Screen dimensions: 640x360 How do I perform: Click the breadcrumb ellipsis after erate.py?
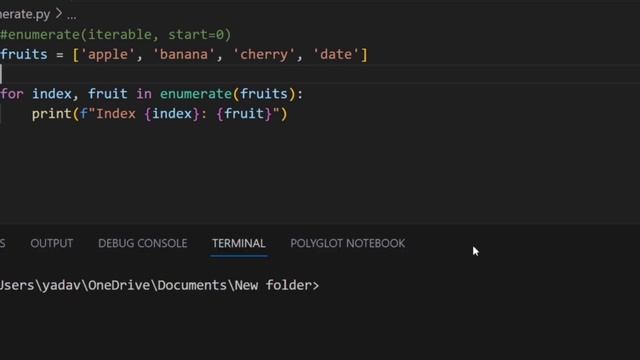click(71, 16)
